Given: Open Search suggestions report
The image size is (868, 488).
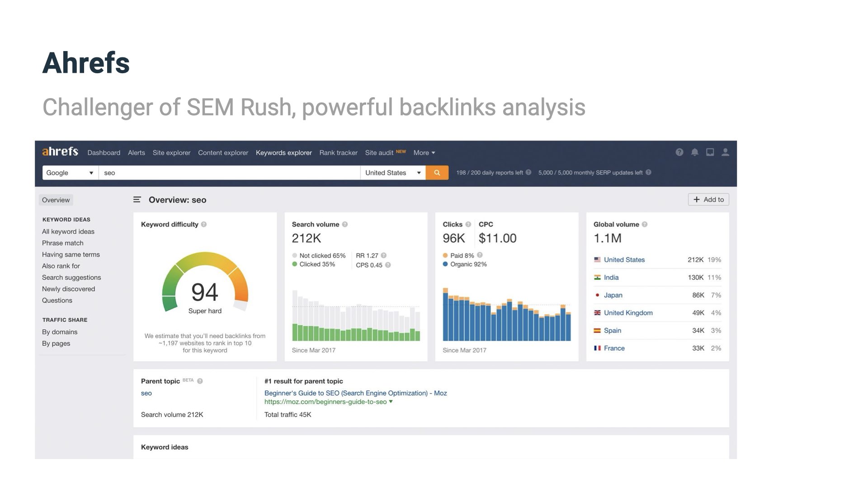Looking at the screenshot, I should coord(71,277).
